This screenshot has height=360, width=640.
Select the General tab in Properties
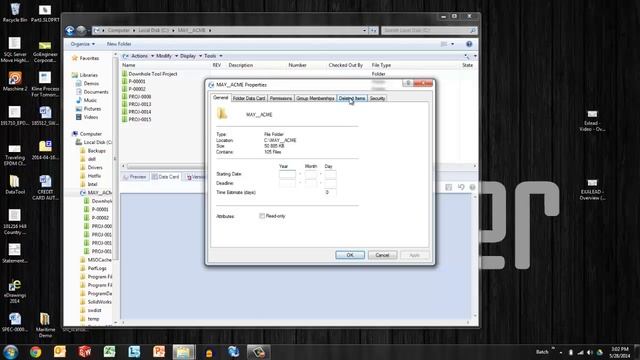pyautogui.click(x=221, y=98)
